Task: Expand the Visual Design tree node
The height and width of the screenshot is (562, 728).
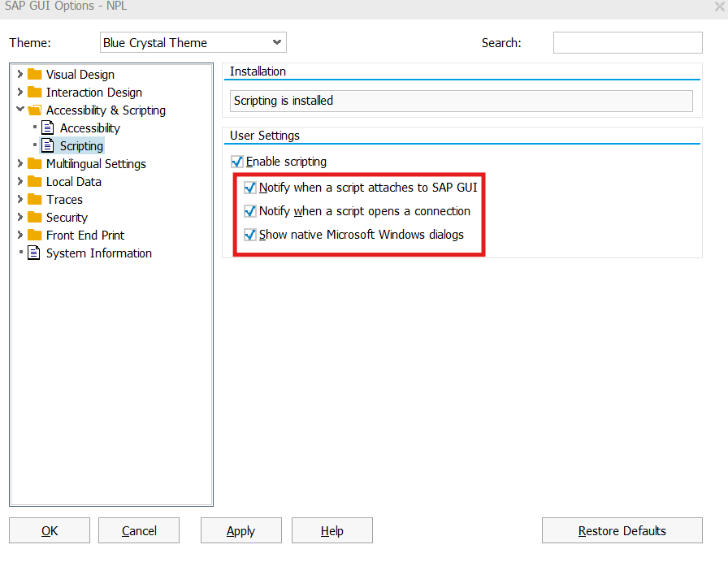Action: pyautogui.click(x=19, y=74)
